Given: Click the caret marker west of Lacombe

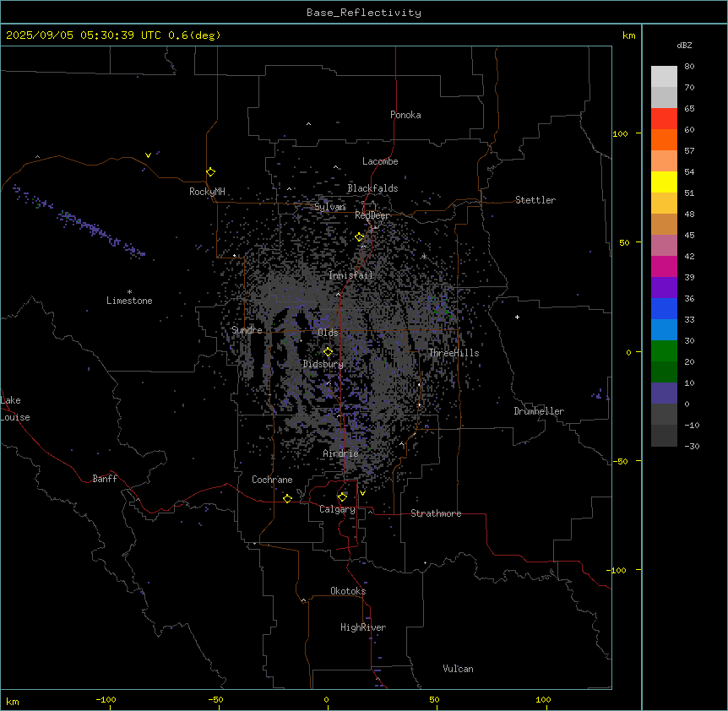Looking at the screenshot, I should point(335,167).
